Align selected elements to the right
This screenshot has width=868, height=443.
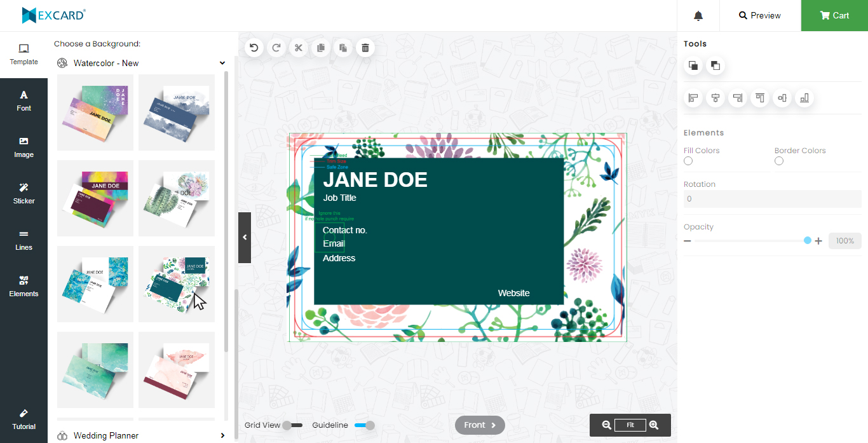pos(738,98)
